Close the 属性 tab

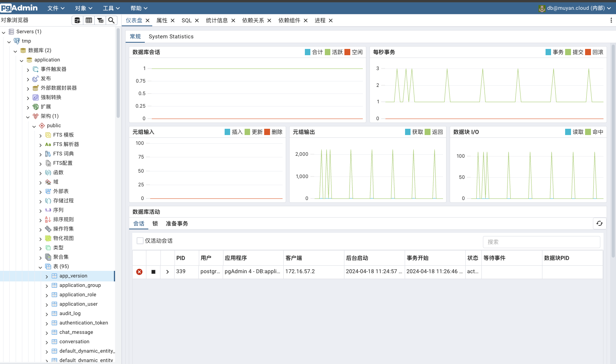click(x=173, y=21)
